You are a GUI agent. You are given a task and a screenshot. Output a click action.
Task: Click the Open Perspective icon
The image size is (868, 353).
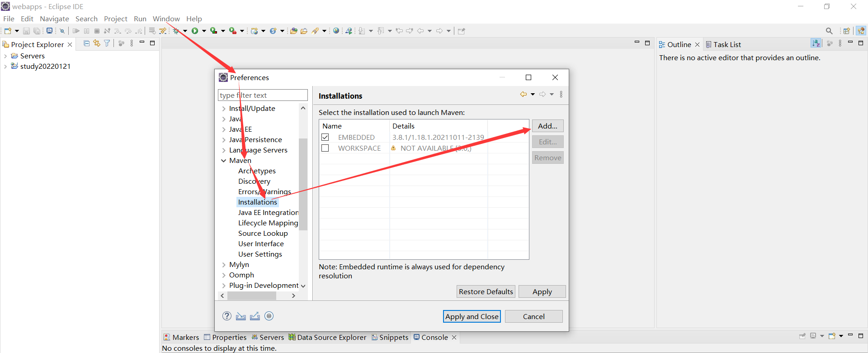(846, 31)
